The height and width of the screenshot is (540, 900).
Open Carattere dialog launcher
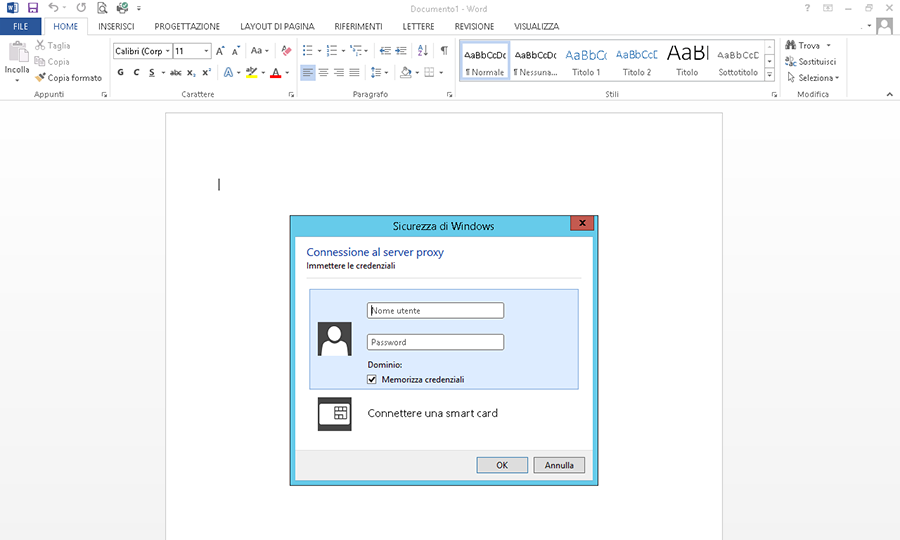click(x=291, y=95)
